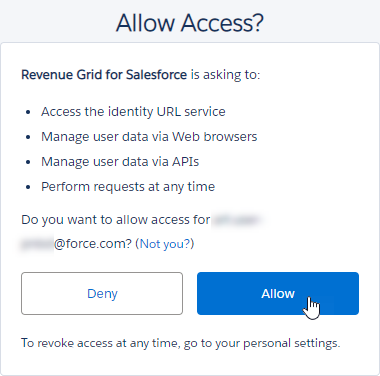Click the bullet before "Manage user data via Web browsers"
The image size is (380, 376).
click(x=28, y=137)
